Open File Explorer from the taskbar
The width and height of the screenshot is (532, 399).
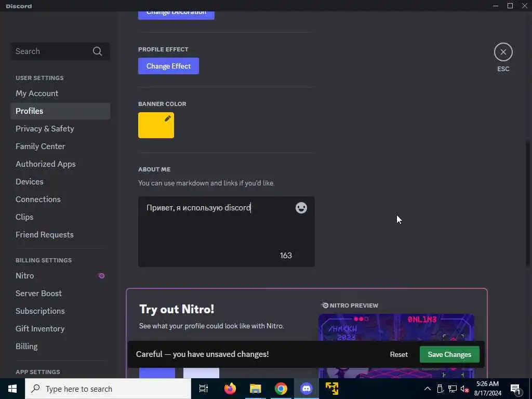(x=256, y=389)
